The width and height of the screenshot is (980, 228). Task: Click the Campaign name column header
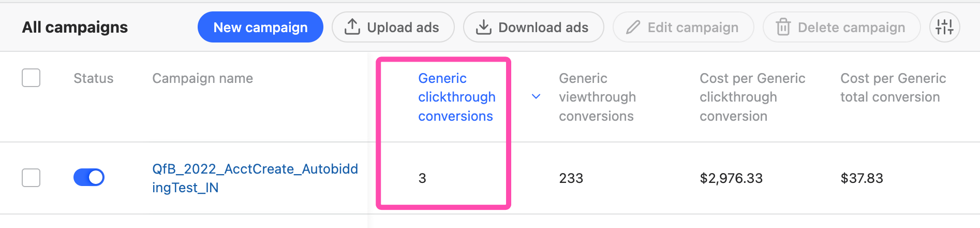click(x=202, y=78)
